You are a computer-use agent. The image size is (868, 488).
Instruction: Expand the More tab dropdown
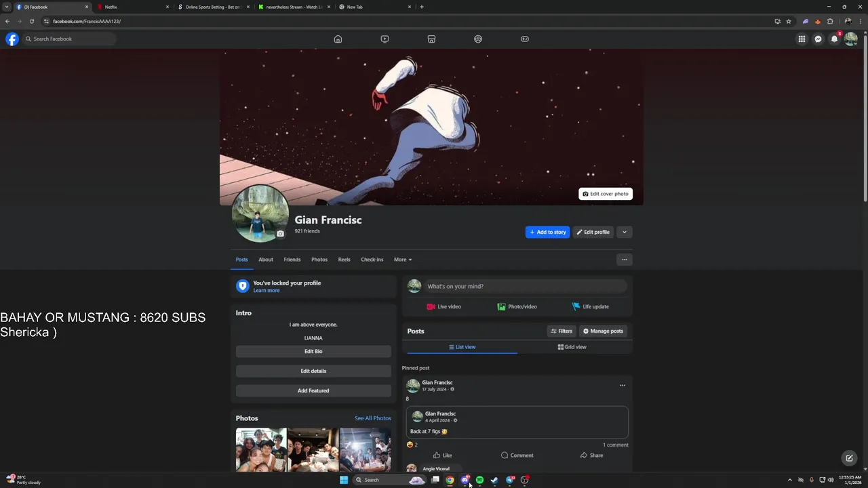(403, 260)
